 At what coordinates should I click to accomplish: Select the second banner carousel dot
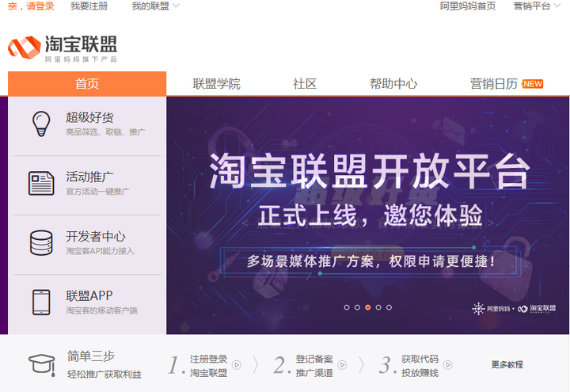tap(357, 307)
